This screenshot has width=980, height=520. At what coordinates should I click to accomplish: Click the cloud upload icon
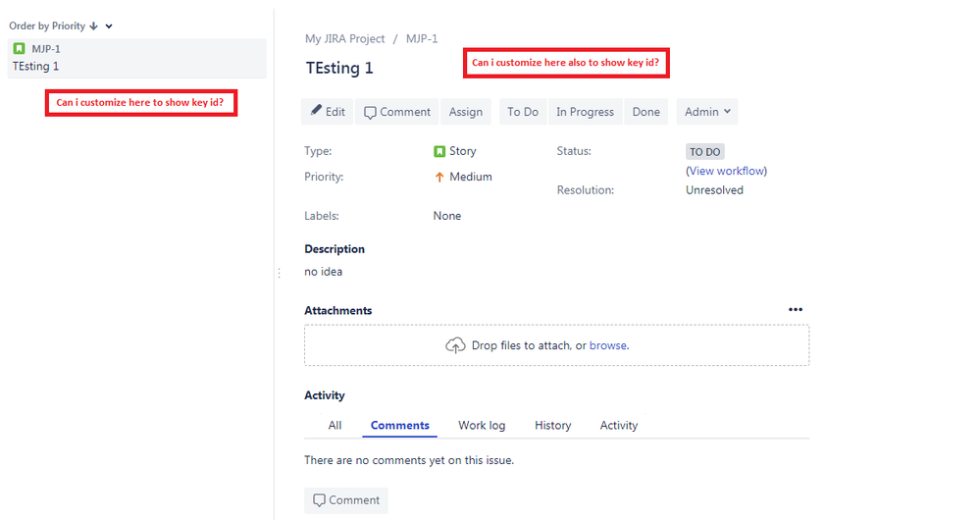pos(455,345)
